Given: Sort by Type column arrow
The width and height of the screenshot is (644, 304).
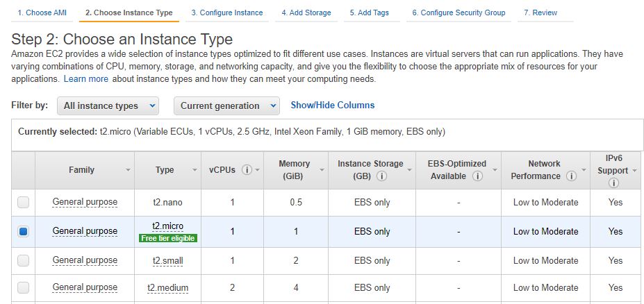Looking at the screenshot, I should point(194,170).
